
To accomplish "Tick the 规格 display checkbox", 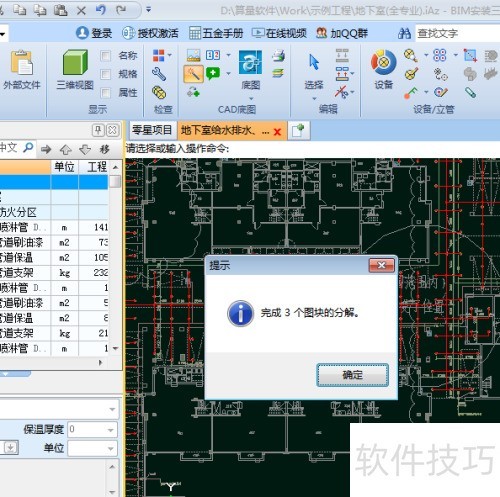I will (x=105, y=74).
